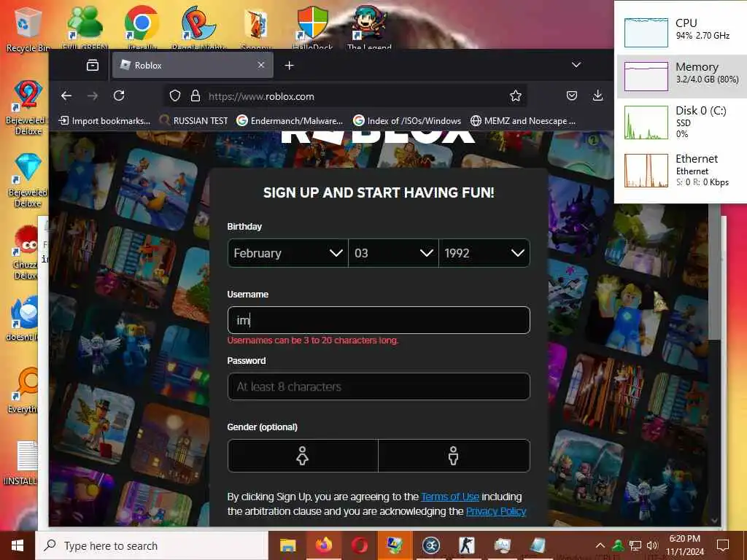Viewport: 747px width, 560px height.
Task: Open the Recycle Bin desktop icon
Action: (x=27, y=28)
